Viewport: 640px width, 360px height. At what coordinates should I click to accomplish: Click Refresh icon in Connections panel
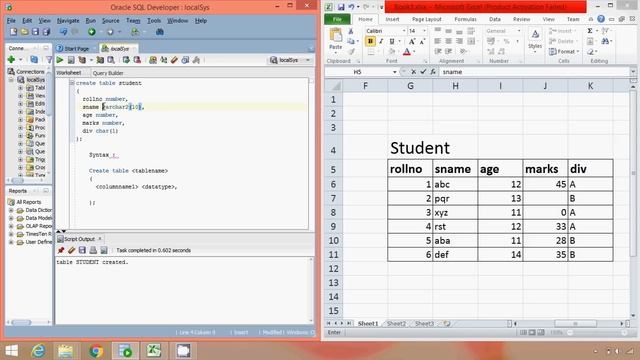click(34, 60)
